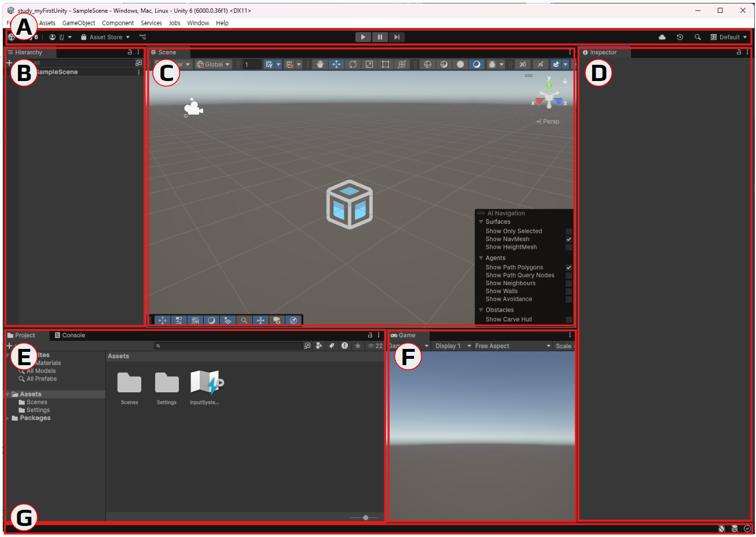This screenshot has height=537, width=756.
Task: Open the Settings folder thumbnail
Action: pyautogui.click(x=167, y=383)
